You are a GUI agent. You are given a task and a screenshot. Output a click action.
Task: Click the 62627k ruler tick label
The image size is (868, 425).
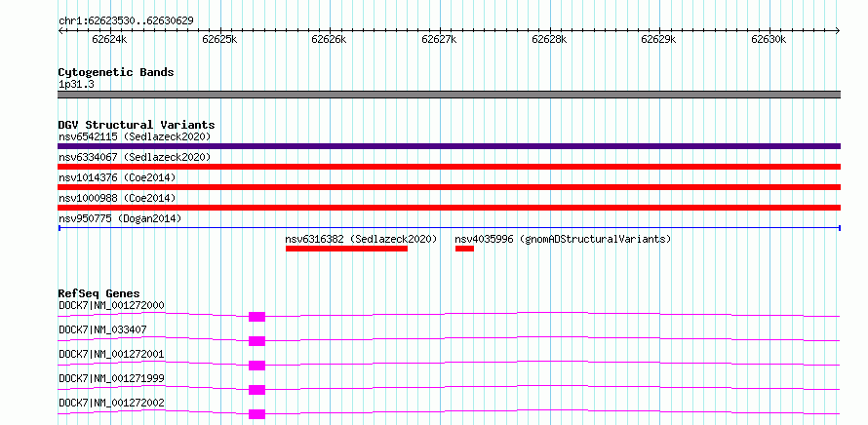[440, 39]
